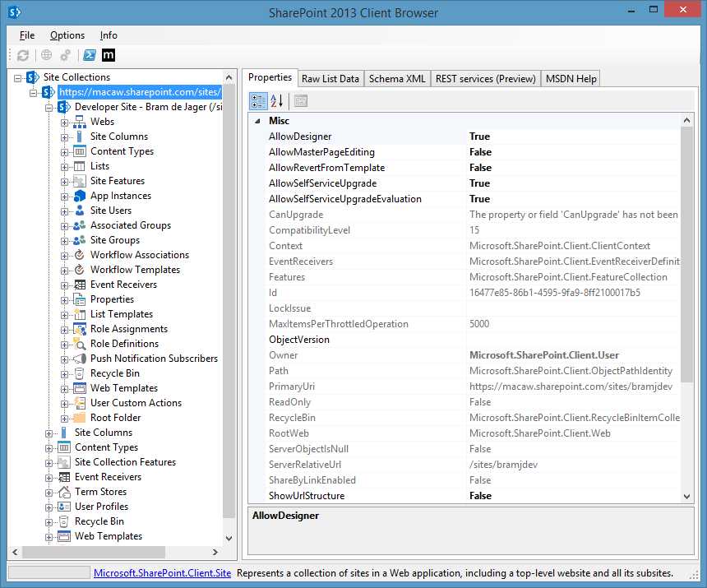The height and width of the screenshot is (588, 707).
Task: Click the Alphabetical sort icon
Action: click(276, 101)
